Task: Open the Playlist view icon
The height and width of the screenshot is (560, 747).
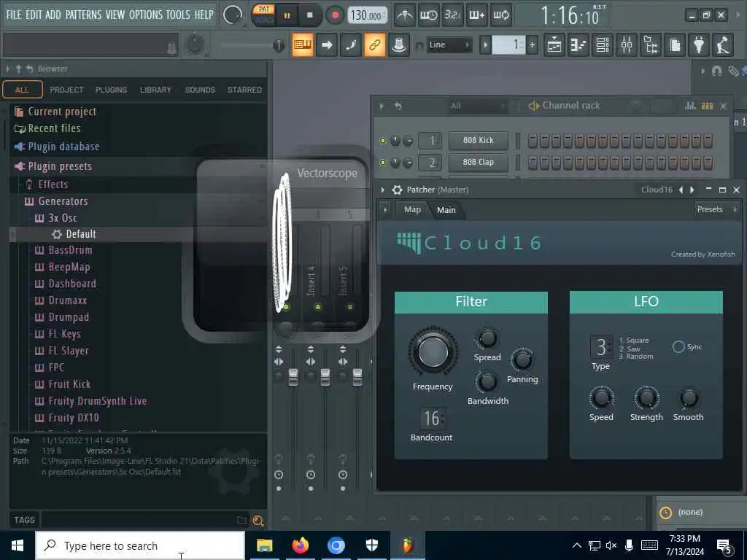Action: coord(554,45)
